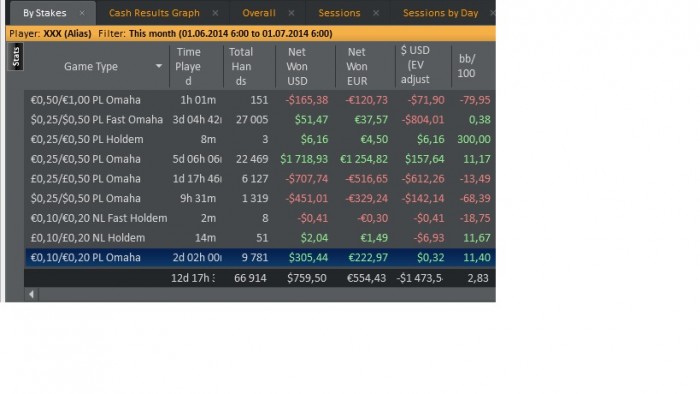This screenshot has width=700, height=394.
Task: Close the Cash Results Graph tab
Action: (x=215, y=13)
